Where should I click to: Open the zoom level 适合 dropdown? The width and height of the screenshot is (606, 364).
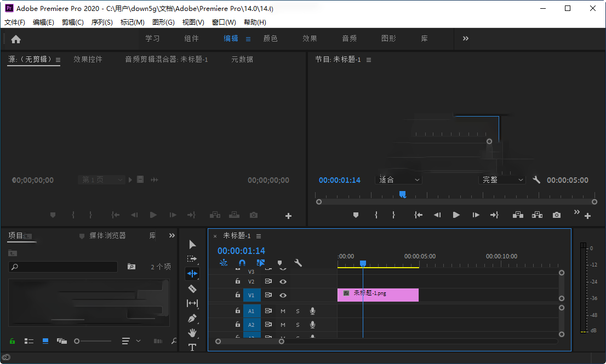pos(398,180)
